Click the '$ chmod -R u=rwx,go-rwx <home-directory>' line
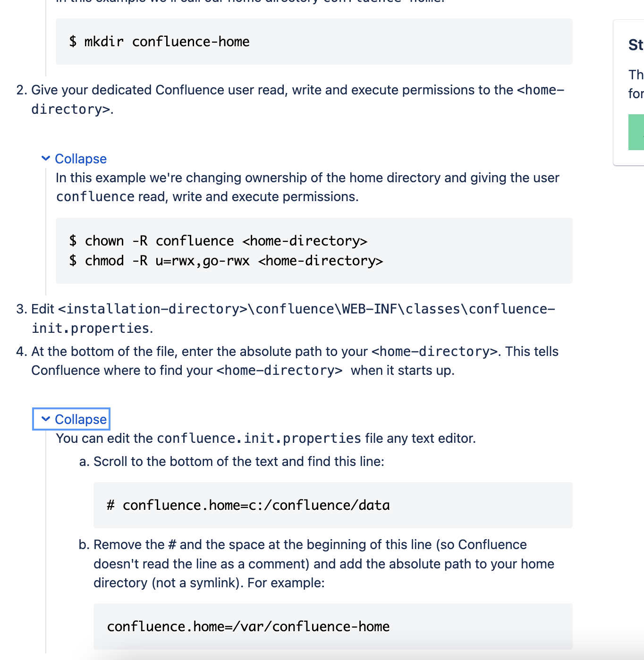 pos(226,261)
